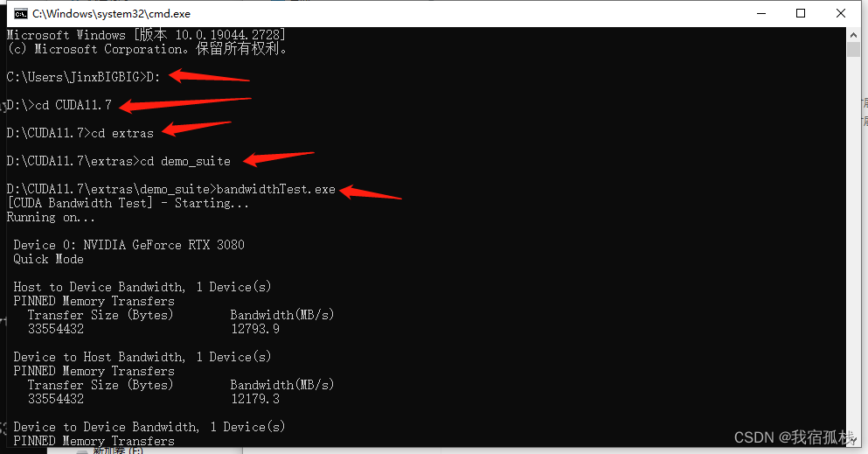This screenshot has height=454, width=868.
Task: Click the cd CUDA11.7 command line
Action: [59, 105]
